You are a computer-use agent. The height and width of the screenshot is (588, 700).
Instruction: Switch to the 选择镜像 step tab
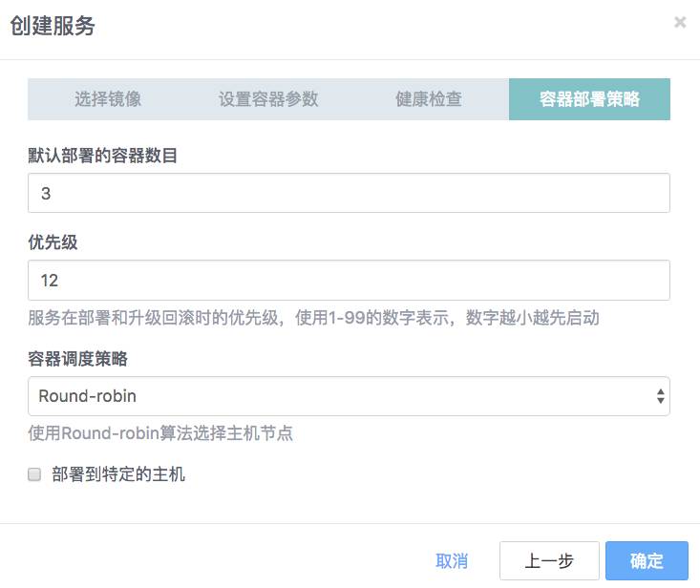(108, 99)
